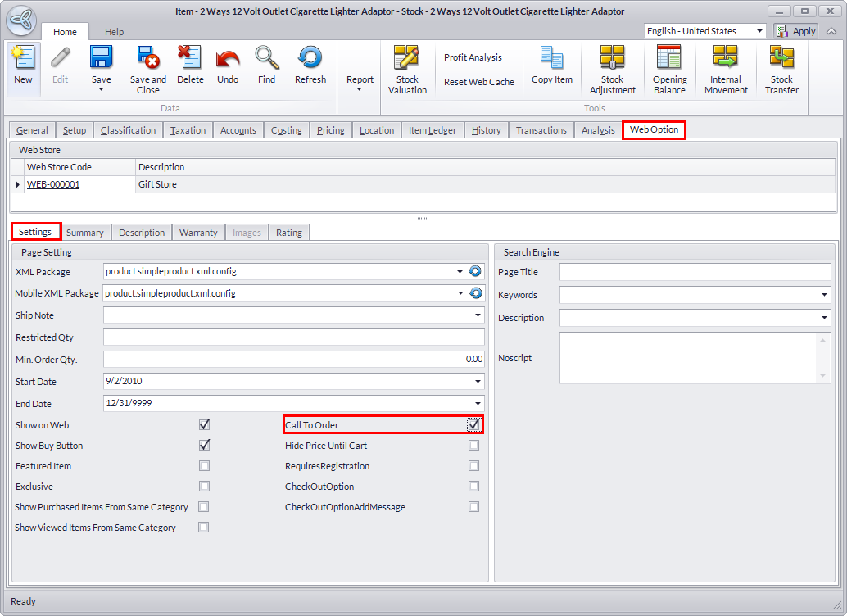Open the Warranty sub-tab

click(198, 233)
